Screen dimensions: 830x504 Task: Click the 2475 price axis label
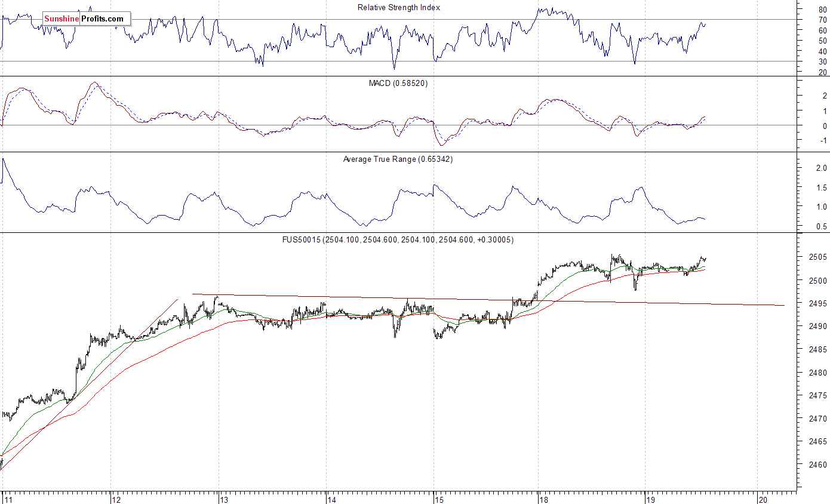tap(819, 395)
